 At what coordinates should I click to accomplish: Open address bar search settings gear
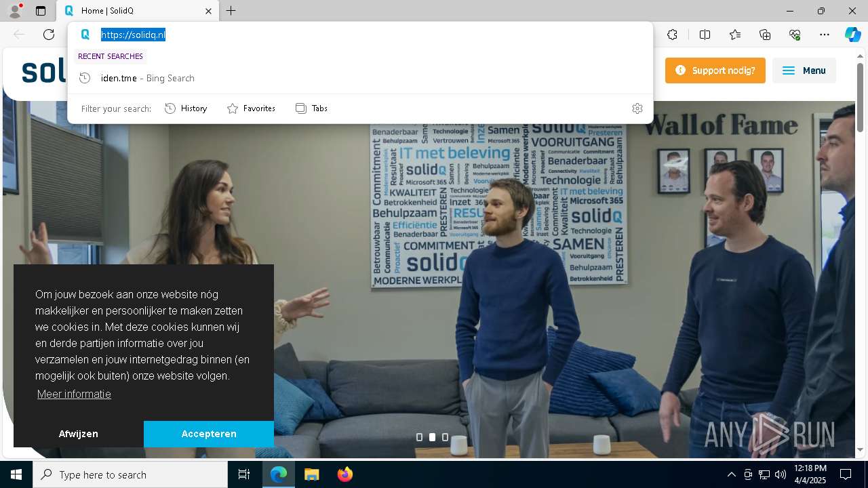[x=637, y=108]
